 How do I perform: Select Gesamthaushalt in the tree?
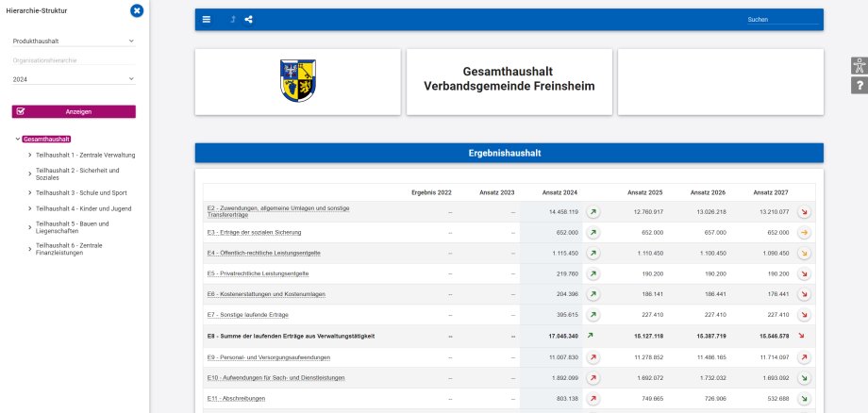[46, 140]
